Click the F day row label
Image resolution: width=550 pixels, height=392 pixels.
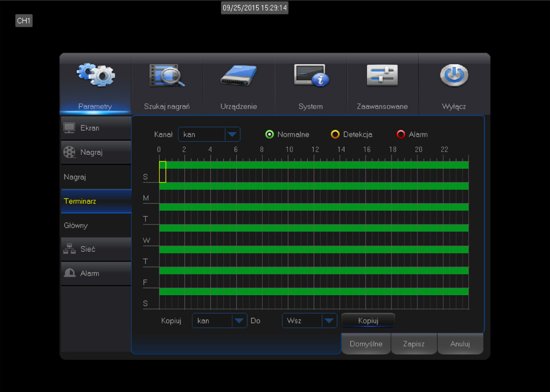[145, 282]
